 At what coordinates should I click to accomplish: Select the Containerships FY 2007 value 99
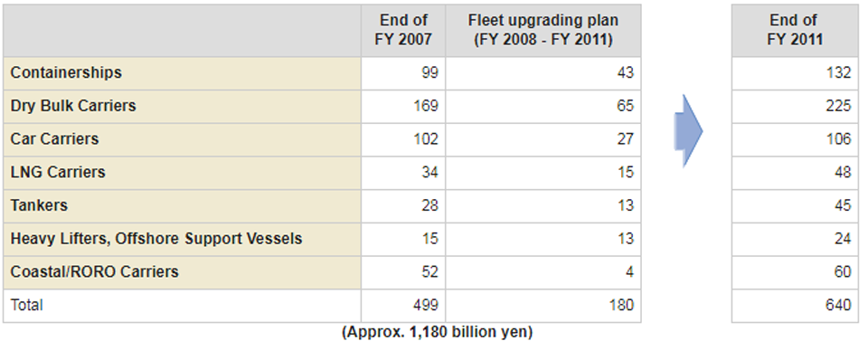pyautogui.click(x=428, y=73)
